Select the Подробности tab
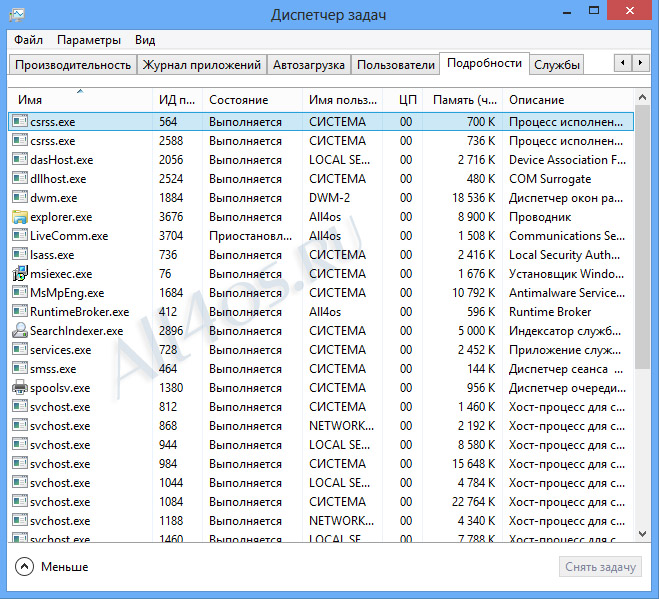 pos(484,63)
